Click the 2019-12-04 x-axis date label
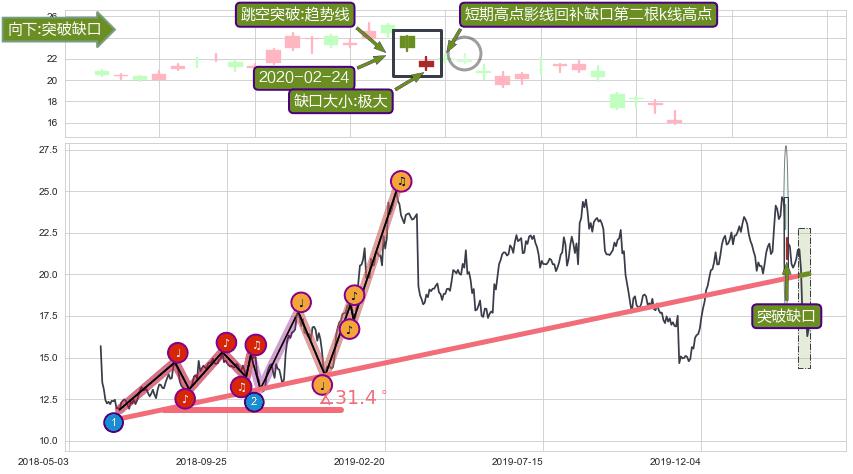853x474 pixels. click(675, 461)
